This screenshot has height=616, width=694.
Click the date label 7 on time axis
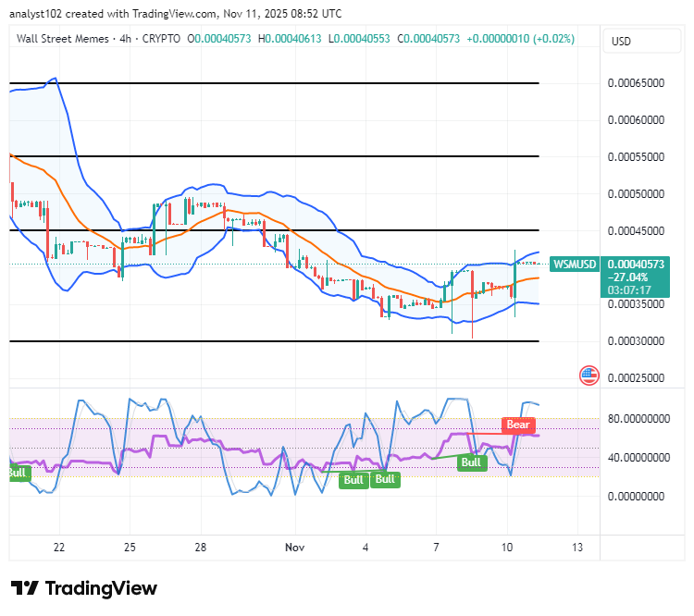coord(437,548)
